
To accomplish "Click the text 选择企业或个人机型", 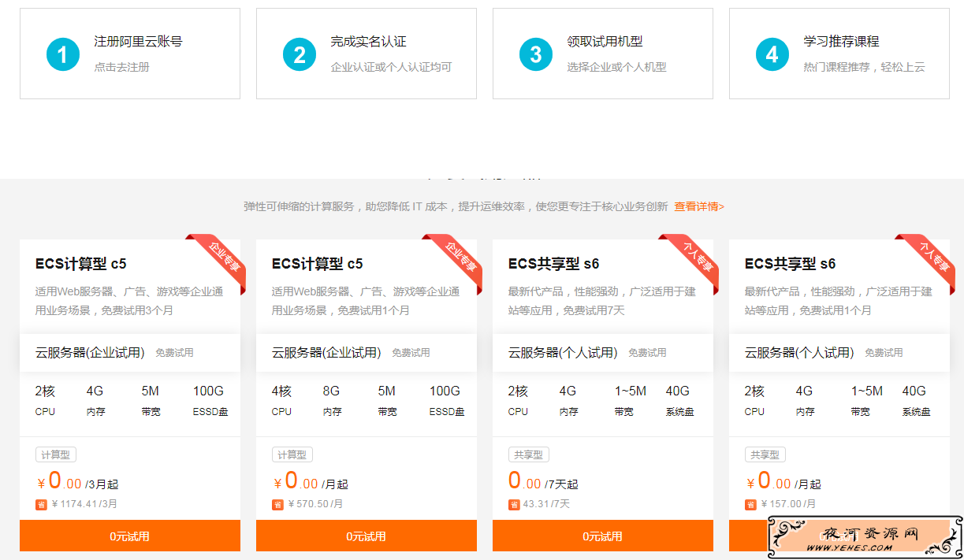I will tap(616, 67).
